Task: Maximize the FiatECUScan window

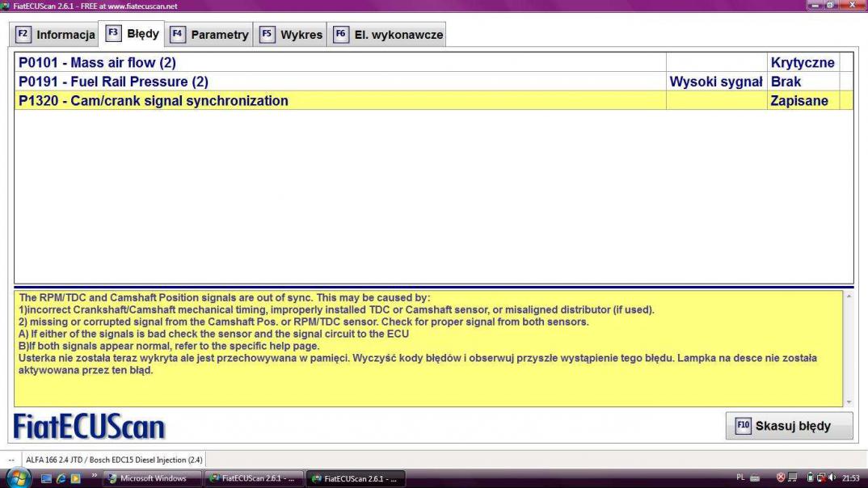Action: click(830, 5)
